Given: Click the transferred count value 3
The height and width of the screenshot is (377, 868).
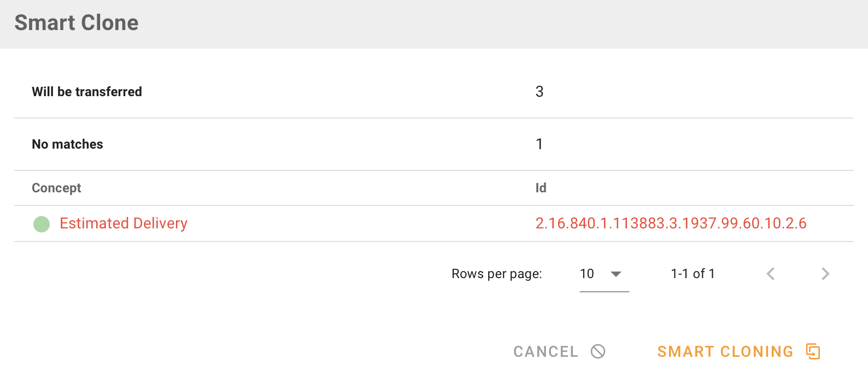Looking at the screenshot, I should (x=539, y=92).
